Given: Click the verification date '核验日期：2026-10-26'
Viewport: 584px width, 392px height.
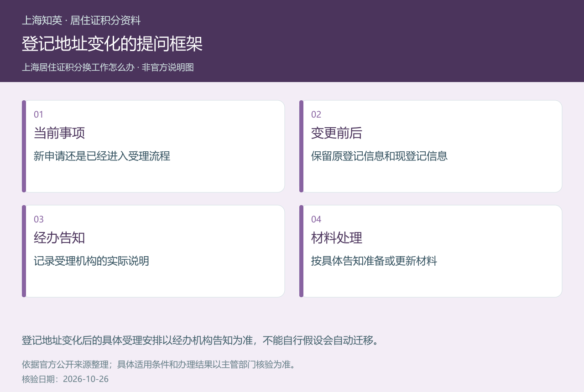Looking at the screenshot, I should tap(65, 379).
